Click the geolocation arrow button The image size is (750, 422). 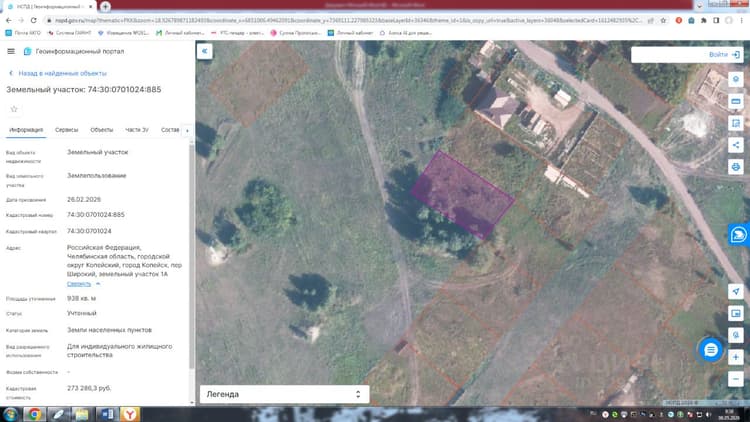[x=736, y=291]
